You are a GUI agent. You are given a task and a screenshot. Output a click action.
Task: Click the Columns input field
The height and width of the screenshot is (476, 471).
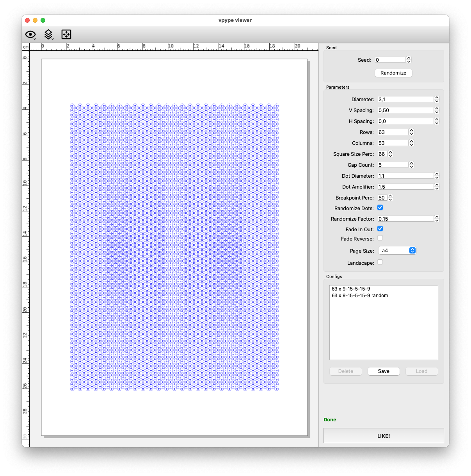pos(393,143)
